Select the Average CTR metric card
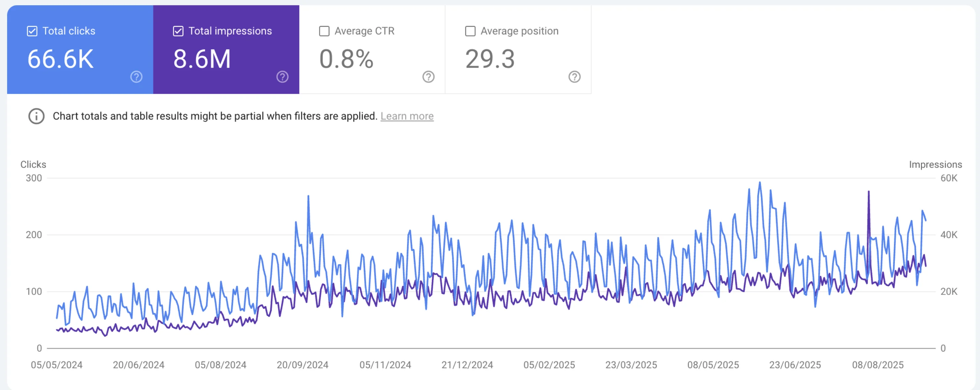 coord(372,49)
